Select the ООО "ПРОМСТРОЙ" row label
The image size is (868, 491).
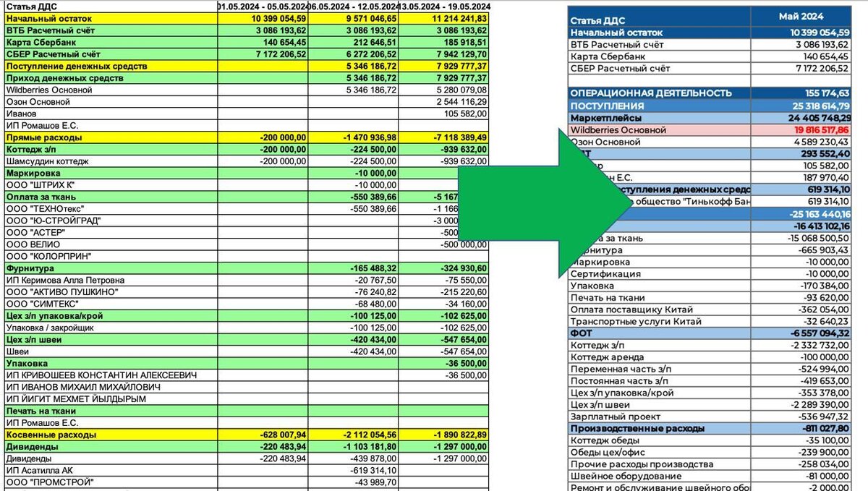48,482
